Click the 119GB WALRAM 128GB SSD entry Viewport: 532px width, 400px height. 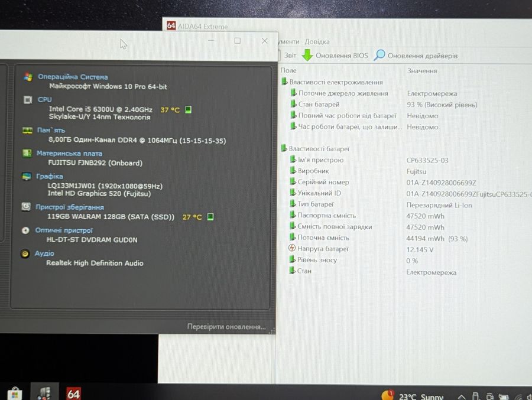[111, 217]
